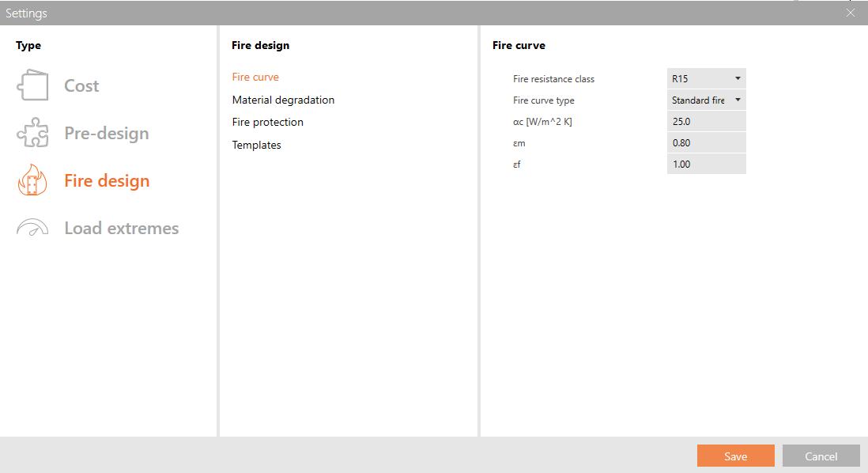
Task: Click the εm value field showing 0.80
Action: point(706,142)
